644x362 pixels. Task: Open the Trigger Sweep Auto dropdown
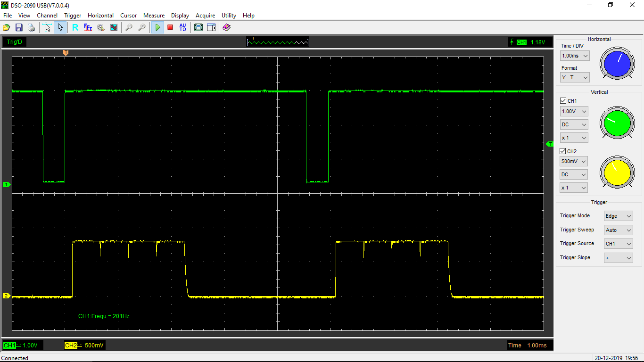click(618, 230)
